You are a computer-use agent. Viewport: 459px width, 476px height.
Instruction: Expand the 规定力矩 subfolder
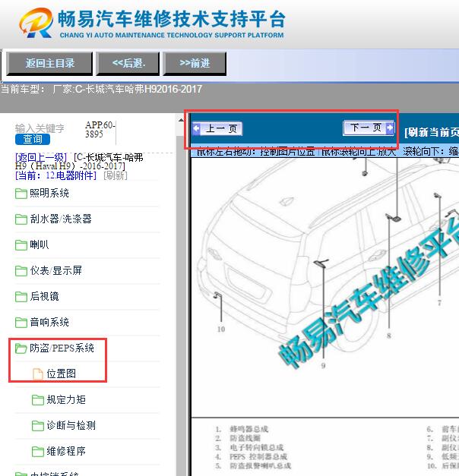pyautogui.click(x=66, y=400)
